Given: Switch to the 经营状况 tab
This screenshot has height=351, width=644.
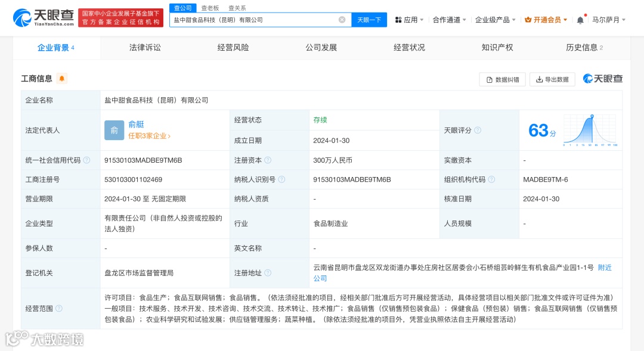Looking at the screenshot, I should [x=409, y=48].
